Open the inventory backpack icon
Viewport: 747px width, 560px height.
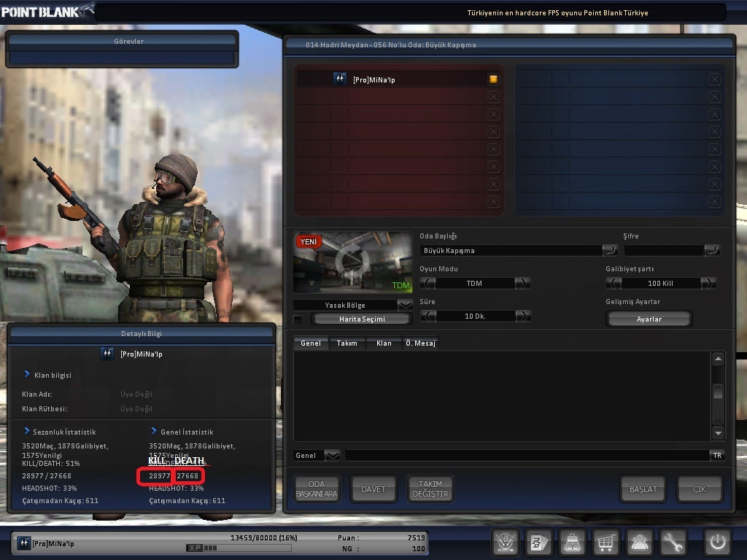(572, 542)
